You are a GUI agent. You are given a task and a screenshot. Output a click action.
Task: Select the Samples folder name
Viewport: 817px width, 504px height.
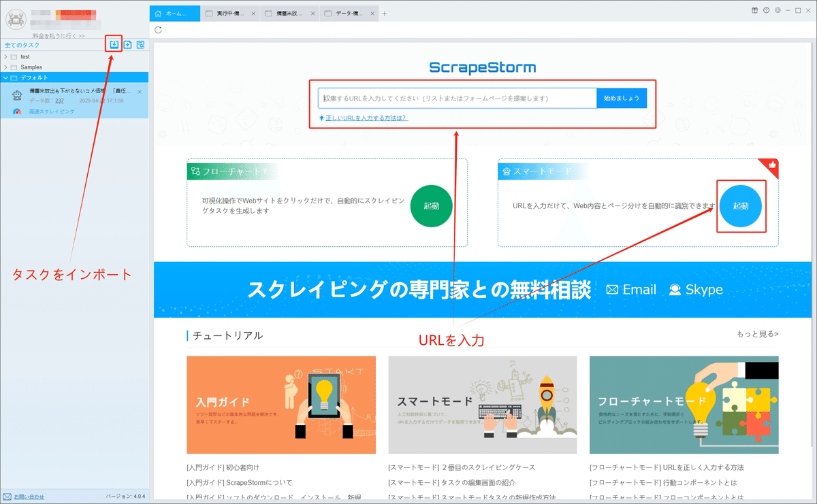pos(31,67)
